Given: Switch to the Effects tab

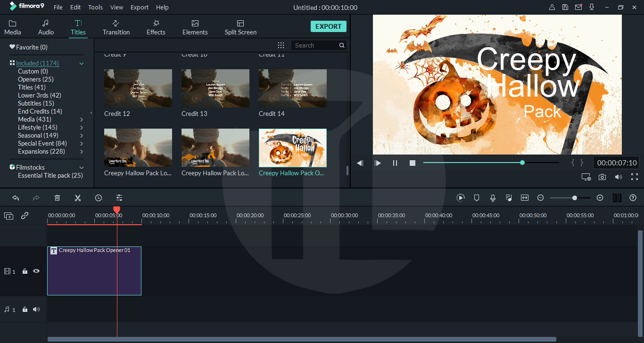Looking at the screenshot, I should [x=156, y=27].
